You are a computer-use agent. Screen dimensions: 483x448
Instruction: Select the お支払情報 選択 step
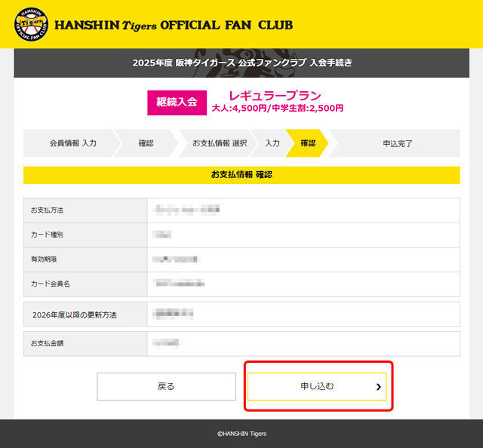[x=220, y=143]
